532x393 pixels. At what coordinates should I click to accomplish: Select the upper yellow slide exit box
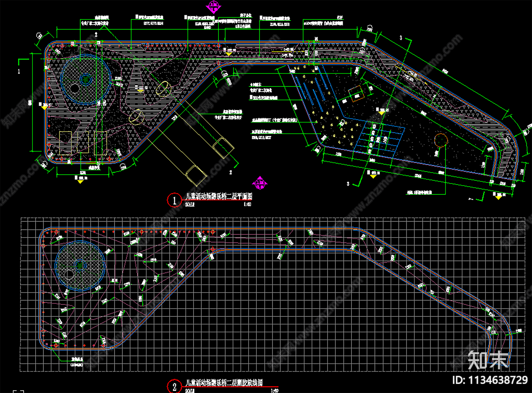(223, 148)
